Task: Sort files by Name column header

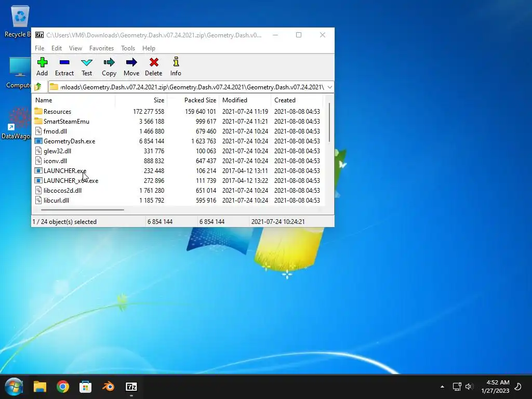Action: [73, 100]
